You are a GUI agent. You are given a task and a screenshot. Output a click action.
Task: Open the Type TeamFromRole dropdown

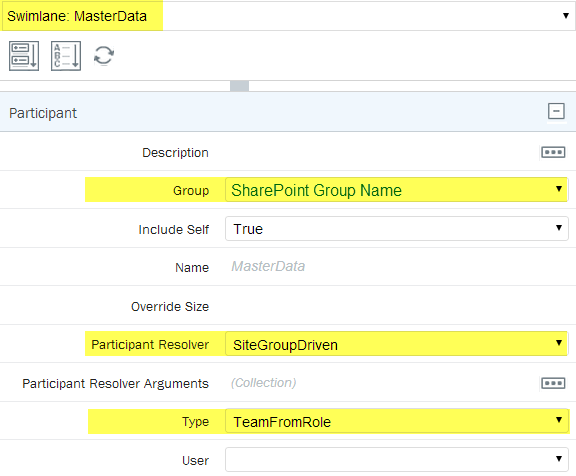[x=397, y=421]
